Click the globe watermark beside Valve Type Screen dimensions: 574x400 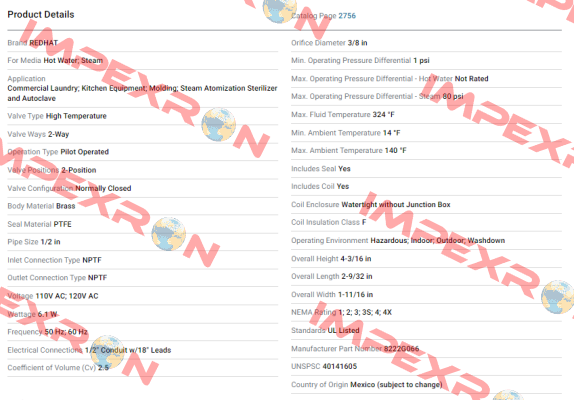[x=219, y=124]
